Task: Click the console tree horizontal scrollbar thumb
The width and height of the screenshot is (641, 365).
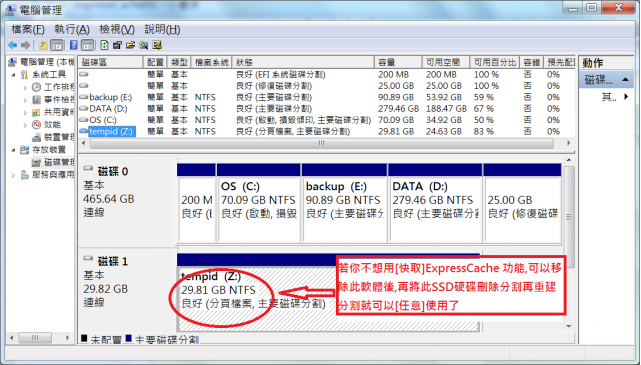Action: 35,338
